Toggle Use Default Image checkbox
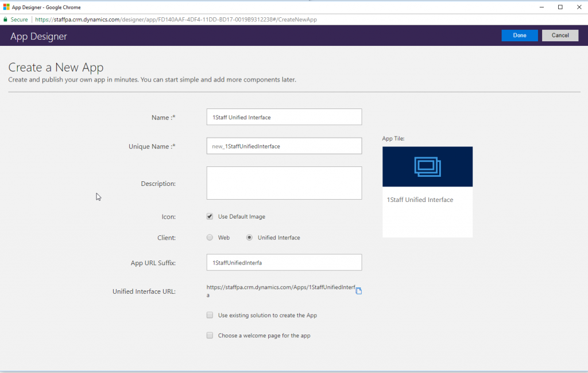This screenshot has height=373, width=588. 210,216
